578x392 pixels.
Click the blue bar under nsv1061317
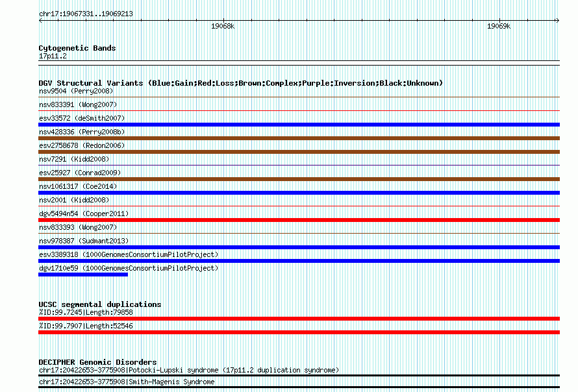click(x=299, y=193)
